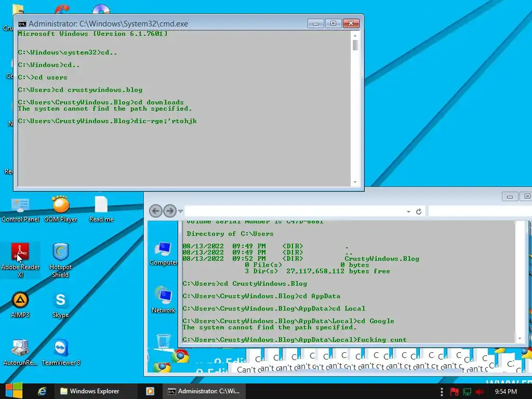Click the Explorer Forward navigation button
The width and height of the screenshot is (532, 399).
(x=170, y=211)
